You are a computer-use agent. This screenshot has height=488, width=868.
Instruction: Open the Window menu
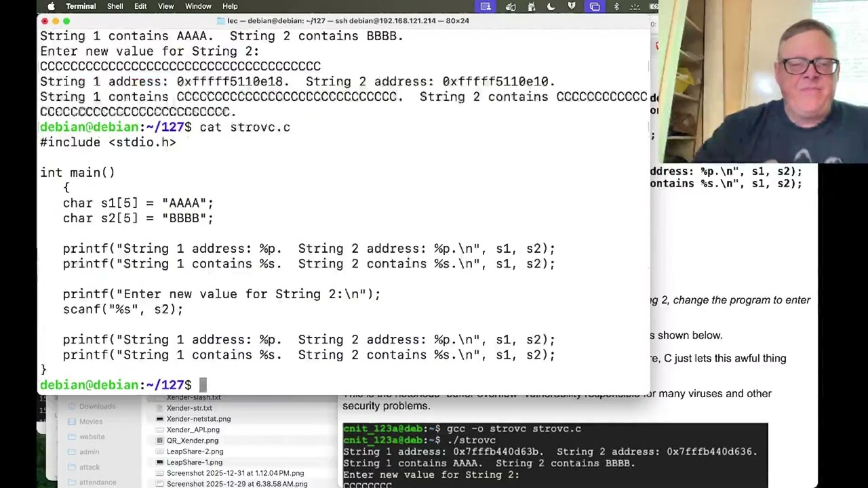coord(199,6)
